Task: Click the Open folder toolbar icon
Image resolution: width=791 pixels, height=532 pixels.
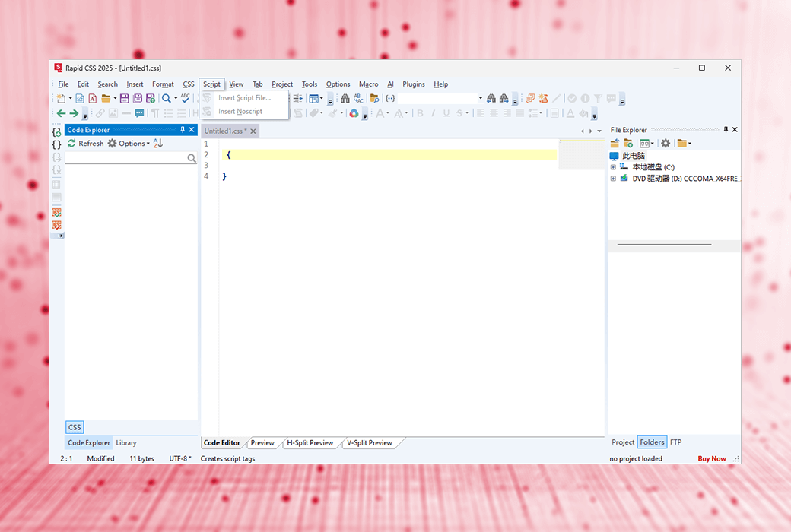Action: click(x=106, y=98)
